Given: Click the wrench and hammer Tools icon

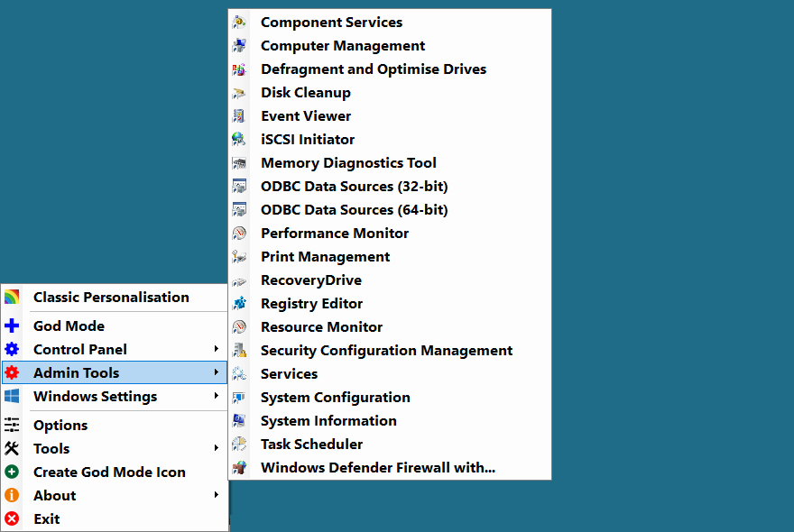Looking at the screenshot, I should pyautogui.click(x=12, y=448).
